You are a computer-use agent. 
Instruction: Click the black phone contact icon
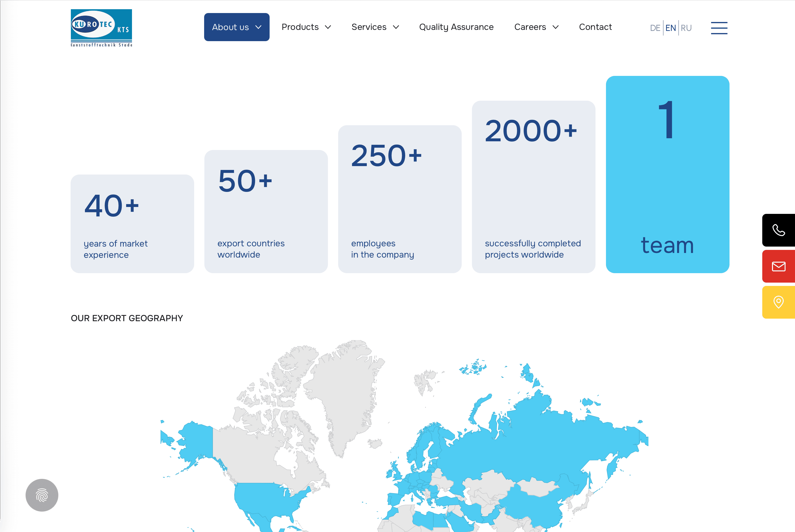778,231
